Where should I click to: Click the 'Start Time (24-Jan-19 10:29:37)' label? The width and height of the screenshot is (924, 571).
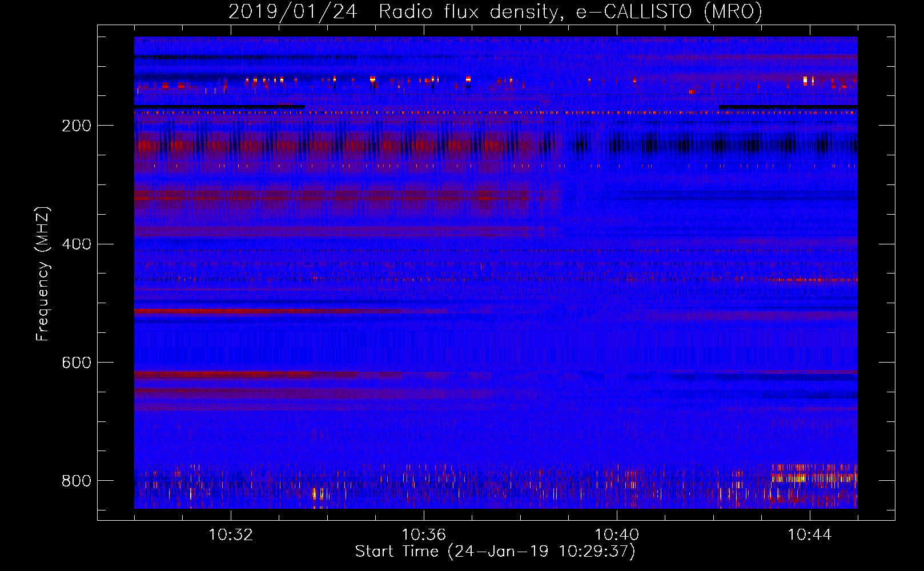pyautogui.click(x=495, y=552)
